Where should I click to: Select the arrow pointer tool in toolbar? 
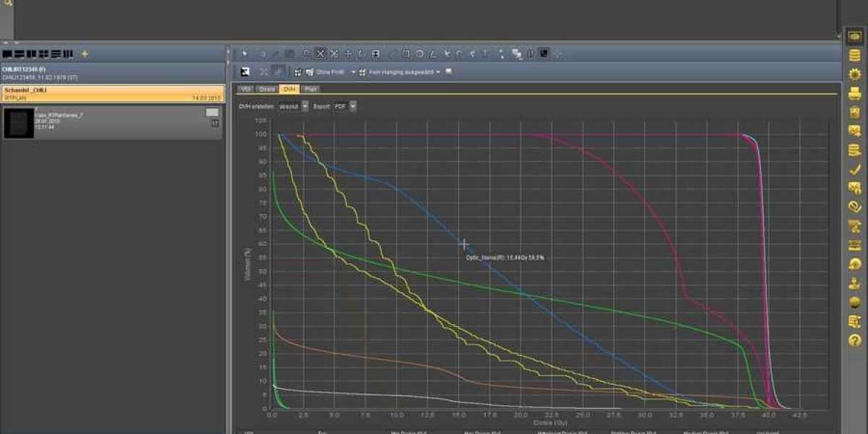(x=244, y=54)
